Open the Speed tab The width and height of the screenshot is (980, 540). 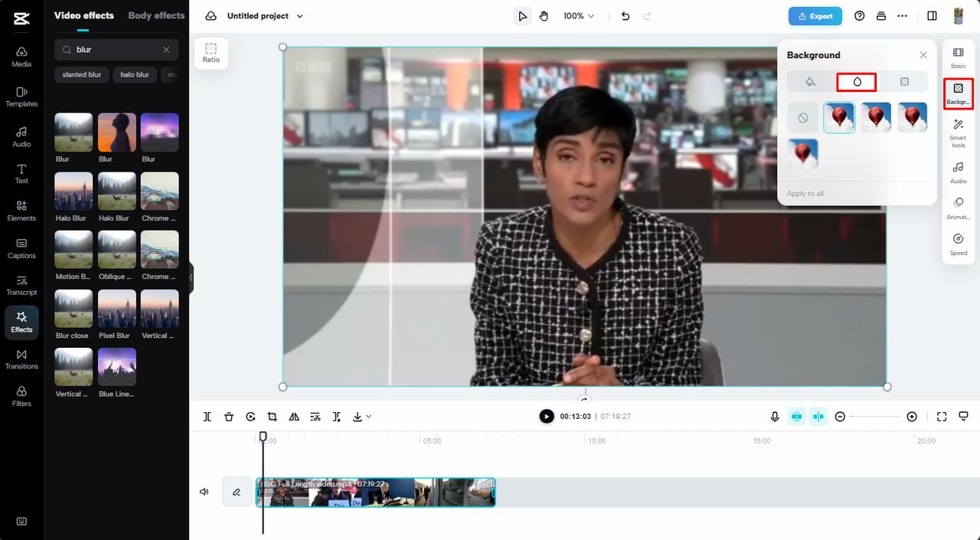[958, 245]
